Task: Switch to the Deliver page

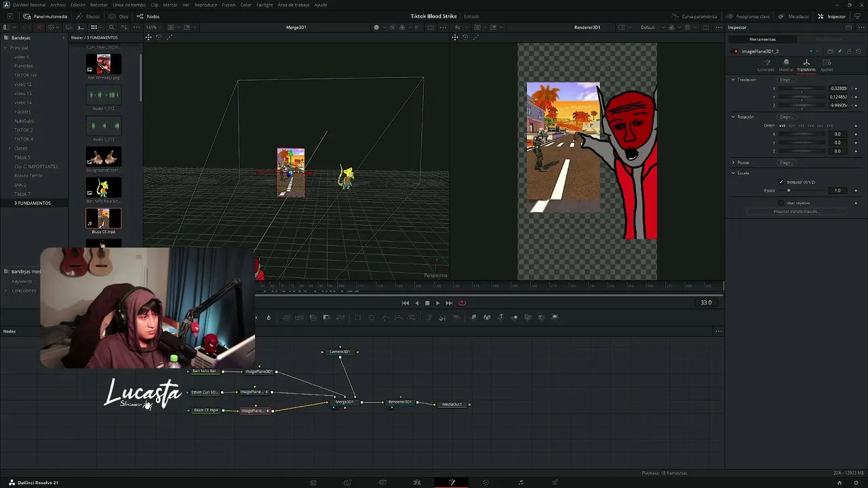Action: point(555,483)
